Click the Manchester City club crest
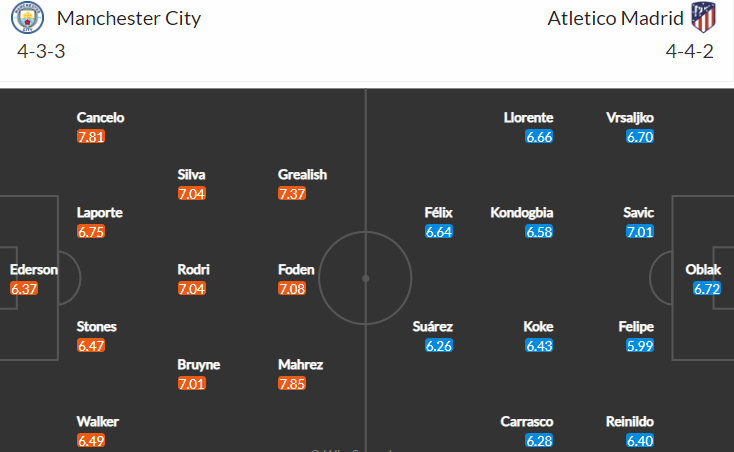This screenshot has width=734, height=452. (27, 17)
